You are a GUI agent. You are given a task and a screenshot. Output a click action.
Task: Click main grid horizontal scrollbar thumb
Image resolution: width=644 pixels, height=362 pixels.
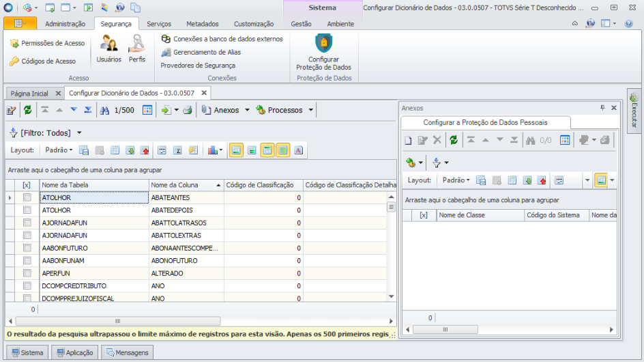(x=117, y=321)
